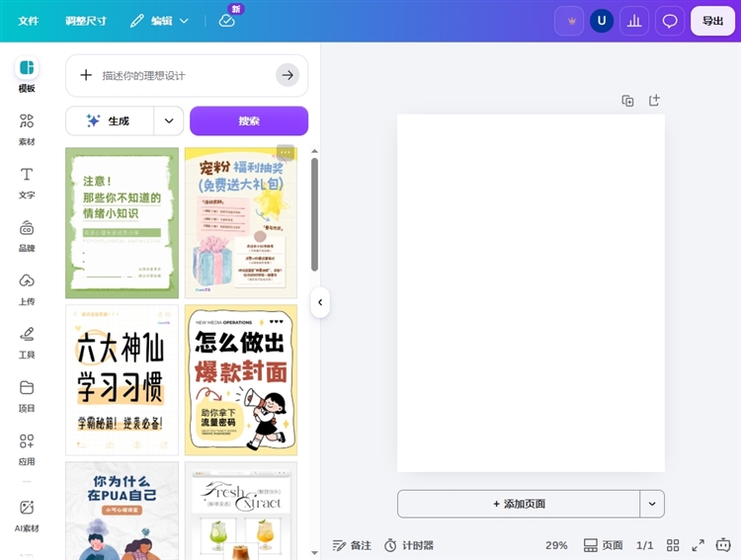Viewport: 741px width, 560px height.
Task: Click the plus icon in description box
Action: [86, 75]
